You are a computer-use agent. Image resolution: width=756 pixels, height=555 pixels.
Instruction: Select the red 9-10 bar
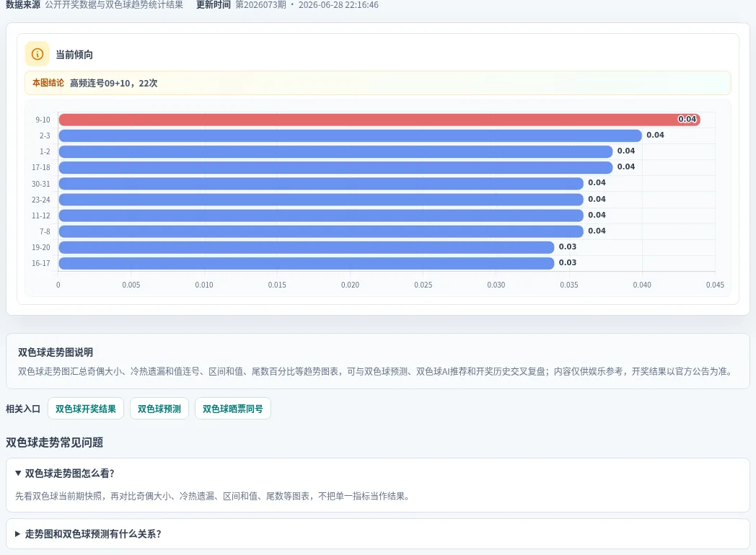[379, 120]
